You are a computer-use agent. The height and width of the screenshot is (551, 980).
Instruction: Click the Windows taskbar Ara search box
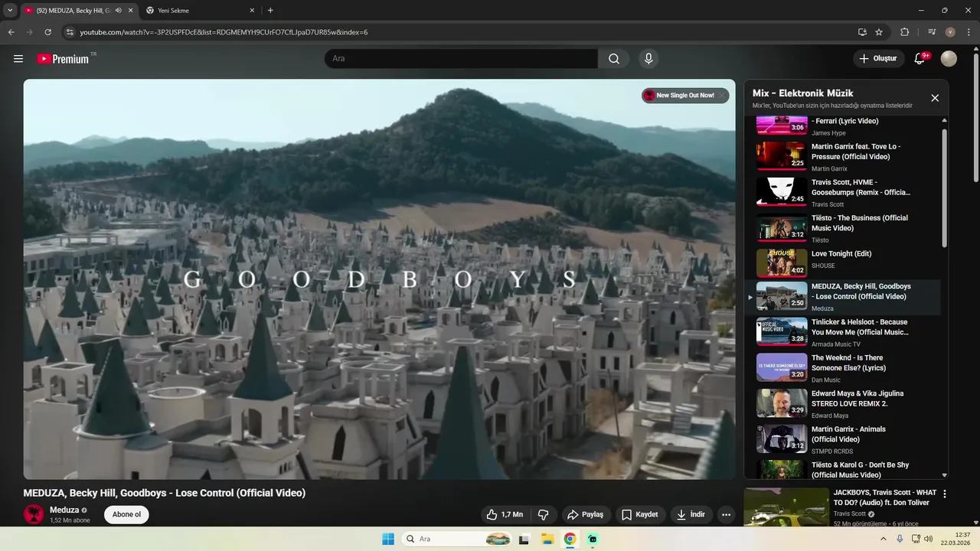457,539
